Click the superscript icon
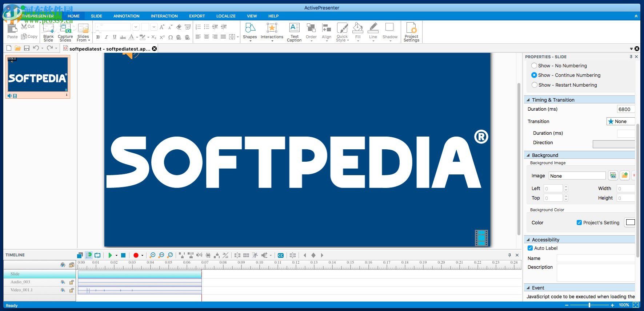Image resolution: width=644 pixels, height=311 pixels. (x=162, y=37)
